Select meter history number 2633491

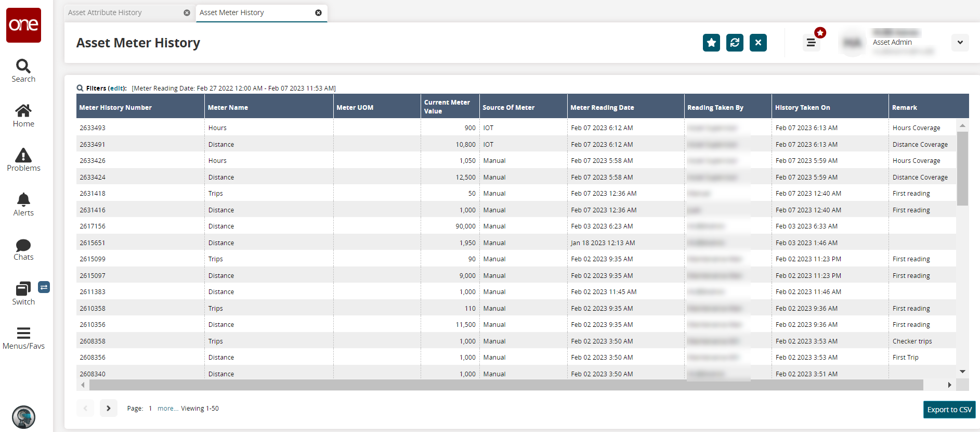93,145
